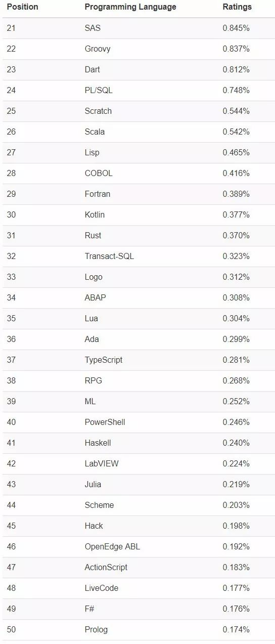Click the Rust language name
The image size is (275, 644).
click(x=93, y=235)
